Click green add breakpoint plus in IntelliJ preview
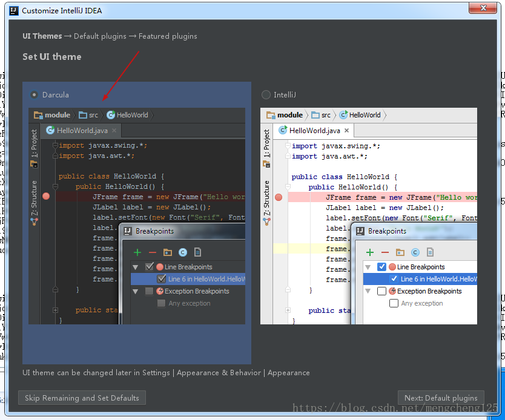The height and width of the screenshot is (420, 505). tap(370, 252)
